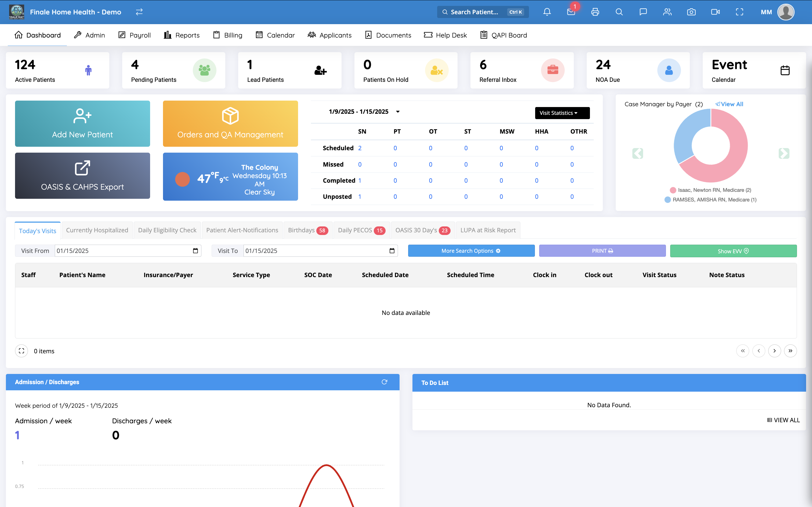Open the Visit Statistics dropdown
This screenshot has width=812, height=507.
pos(562,113)
